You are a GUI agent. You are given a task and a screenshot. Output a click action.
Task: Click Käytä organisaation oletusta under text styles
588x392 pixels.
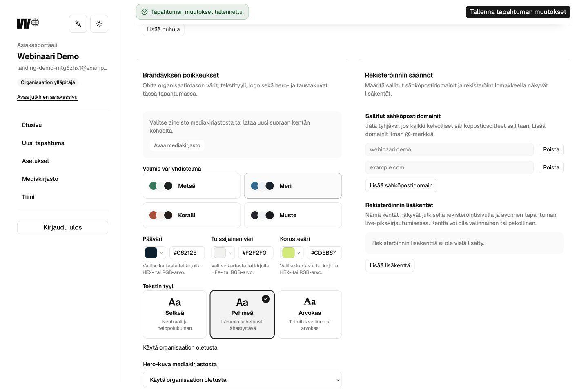180,347
